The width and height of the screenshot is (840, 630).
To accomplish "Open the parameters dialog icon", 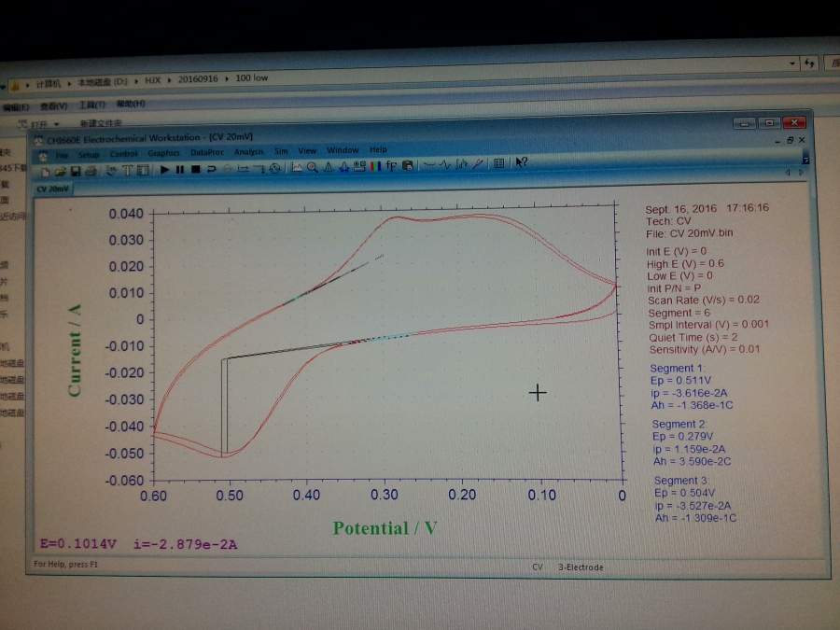I will click(143, 171).
